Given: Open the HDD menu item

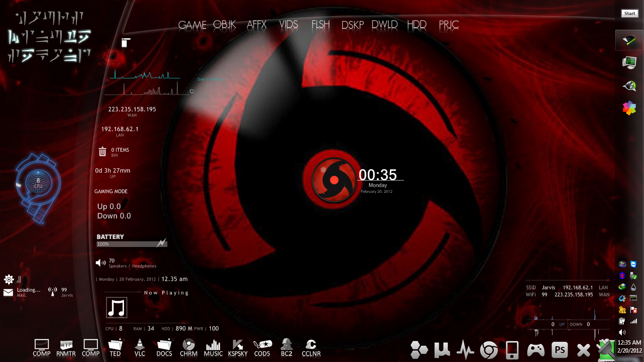Looking at the screenshot, I should (417, 25).
